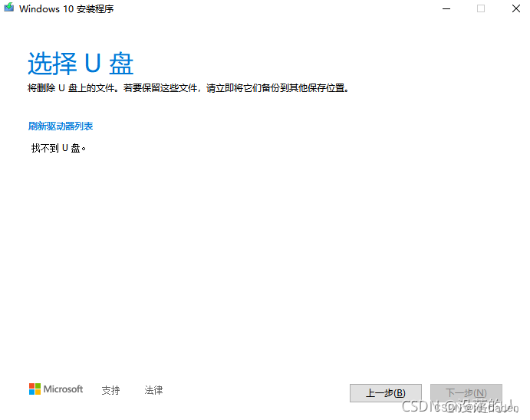Click the Windows 10 安装程序 window title
This screenshot has width=530, height=420.
pos(66,8)
